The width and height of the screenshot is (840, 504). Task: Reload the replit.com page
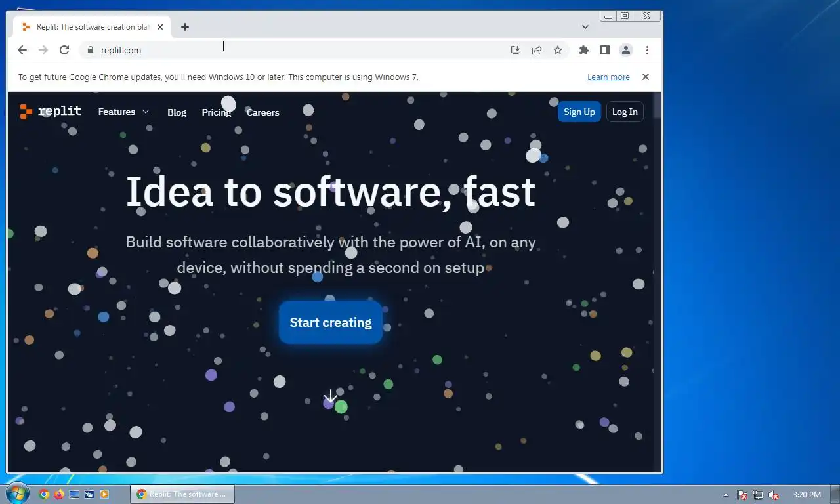click(64, 50)
